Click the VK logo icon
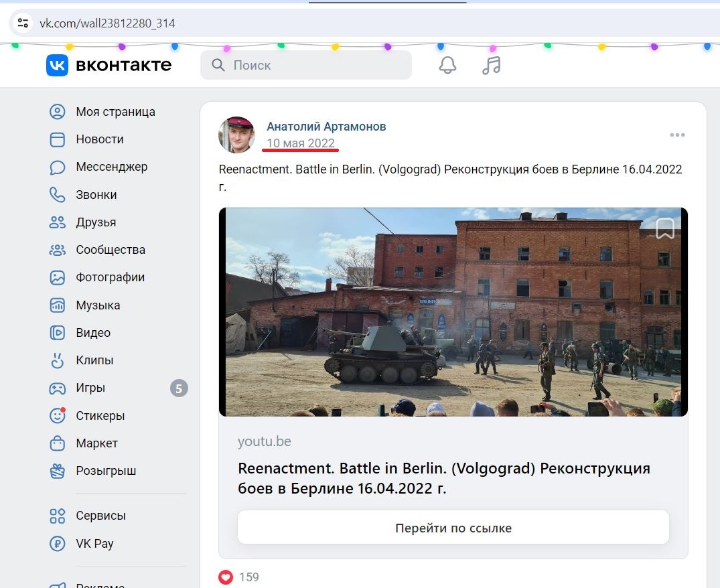Screen dimensions: 720x588 (x=57, y=65)
